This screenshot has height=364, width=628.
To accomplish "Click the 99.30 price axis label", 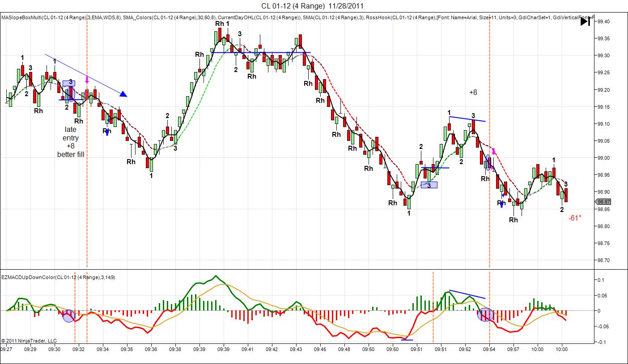I will pyautogui.click(x=604, y=55).
